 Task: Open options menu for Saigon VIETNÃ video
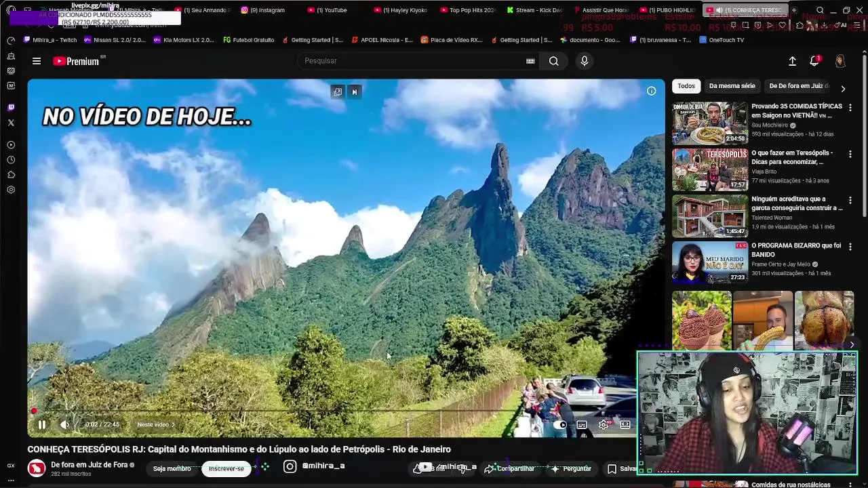tap(850, 108)
